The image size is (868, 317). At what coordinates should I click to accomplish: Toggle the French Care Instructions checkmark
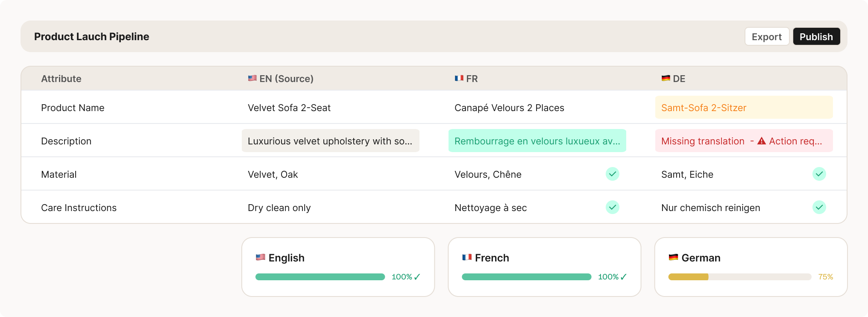click(612, 207)
